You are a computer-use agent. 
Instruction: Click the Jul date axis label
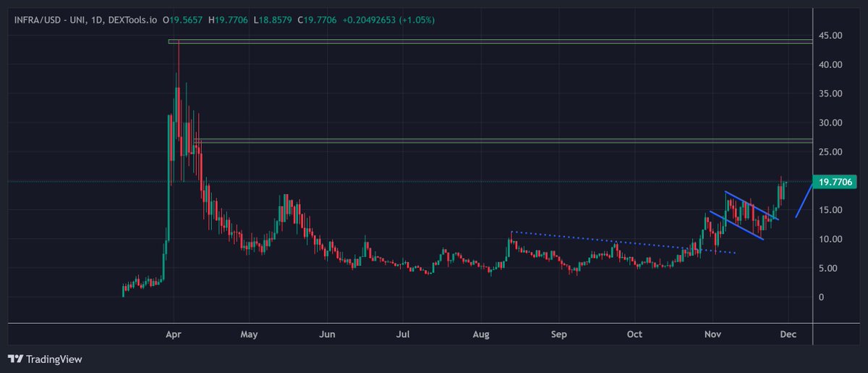[x=403, y=335]
